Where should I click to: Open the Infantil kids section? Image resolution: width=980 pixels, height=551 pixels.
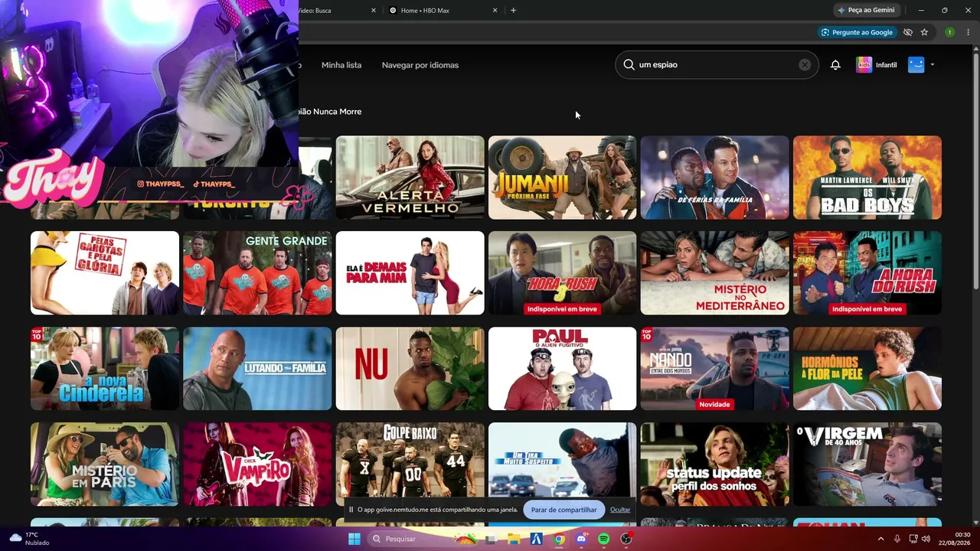click(x=877, y=65)
